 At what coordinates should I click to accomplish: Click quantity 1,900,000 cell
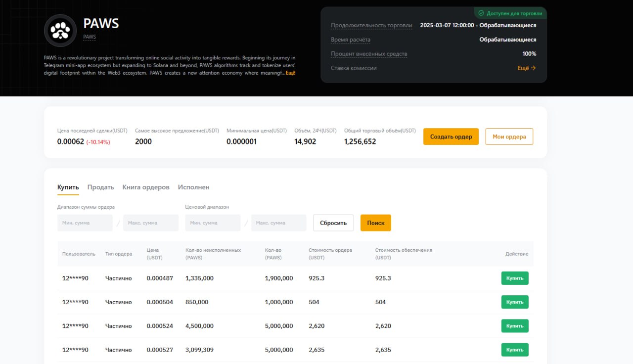click(279, 278)
